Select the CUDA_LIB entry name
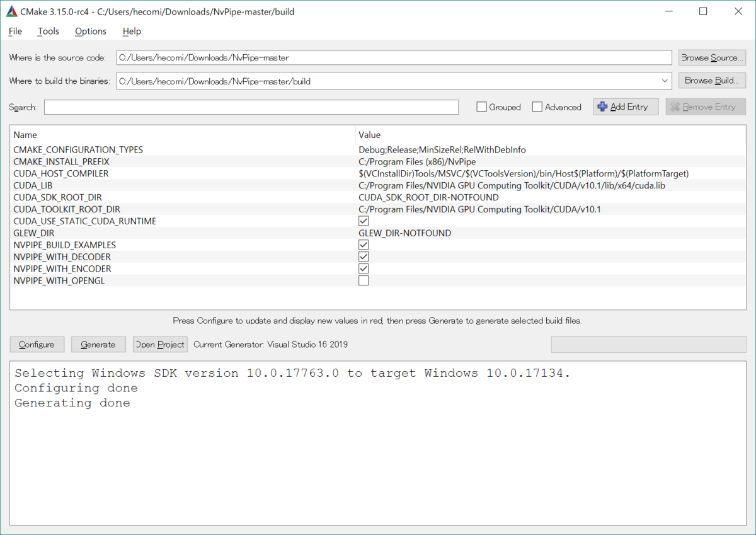Screen dimensions: 756x535 (33, 185)
